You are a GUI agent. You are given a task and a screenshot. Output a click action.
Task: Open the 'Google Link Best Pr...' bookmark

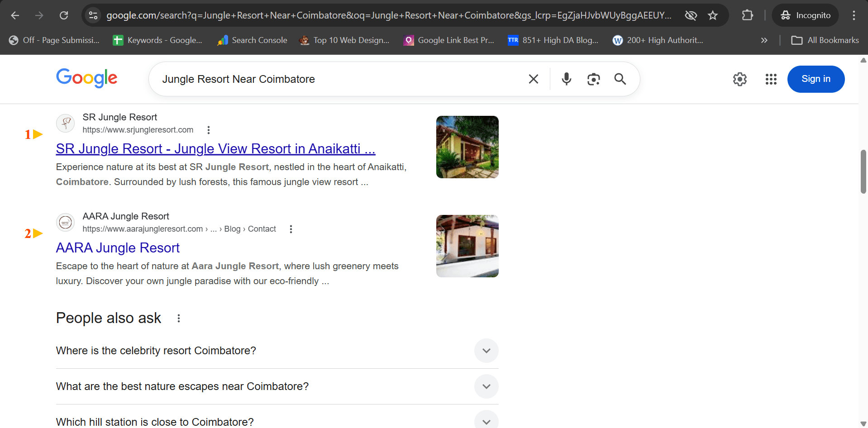click(449, 40)
